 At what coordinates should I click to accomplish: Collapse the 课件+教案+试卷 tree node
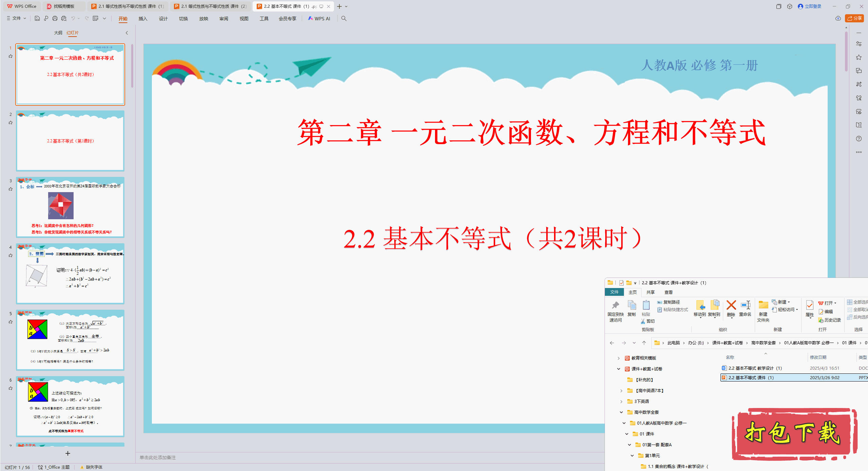(618, 369)
